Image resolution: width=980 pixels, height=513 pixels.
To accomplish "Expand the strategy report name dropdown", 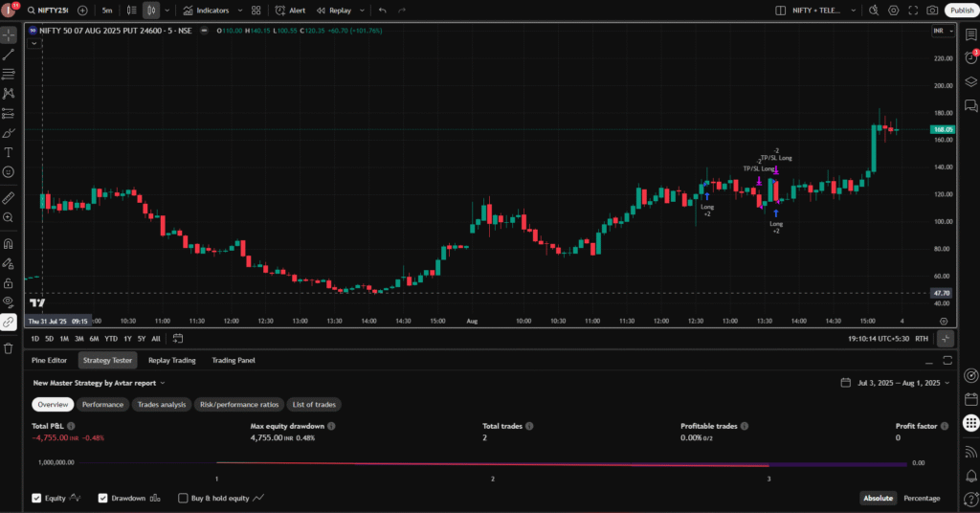I will point(99,383).
